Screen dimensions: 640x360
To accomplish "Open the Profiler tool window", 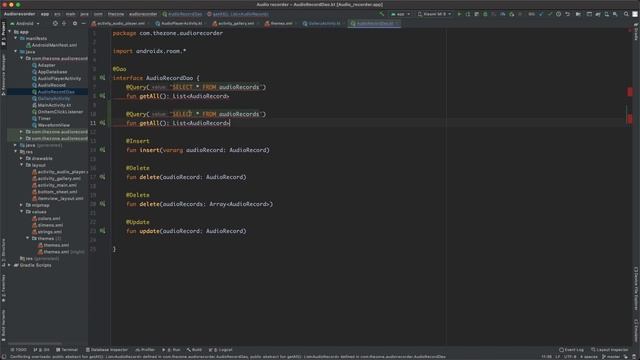I will (x=145, y=350).
